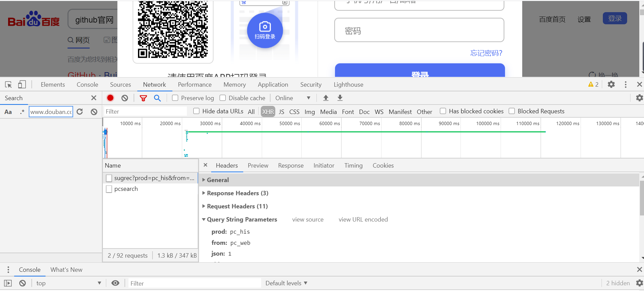Enable Preserve log checkbox
The width and height of the screenshot is (644, 291).
click(175, 98)
